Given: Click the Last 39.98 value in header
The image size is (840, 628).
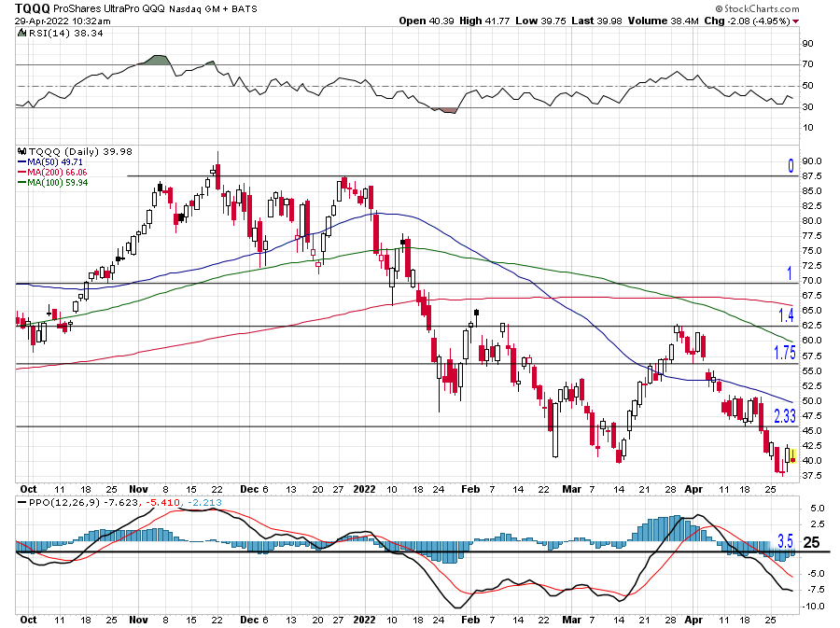Looking at the screenshot, I should [x=596, y=21].
